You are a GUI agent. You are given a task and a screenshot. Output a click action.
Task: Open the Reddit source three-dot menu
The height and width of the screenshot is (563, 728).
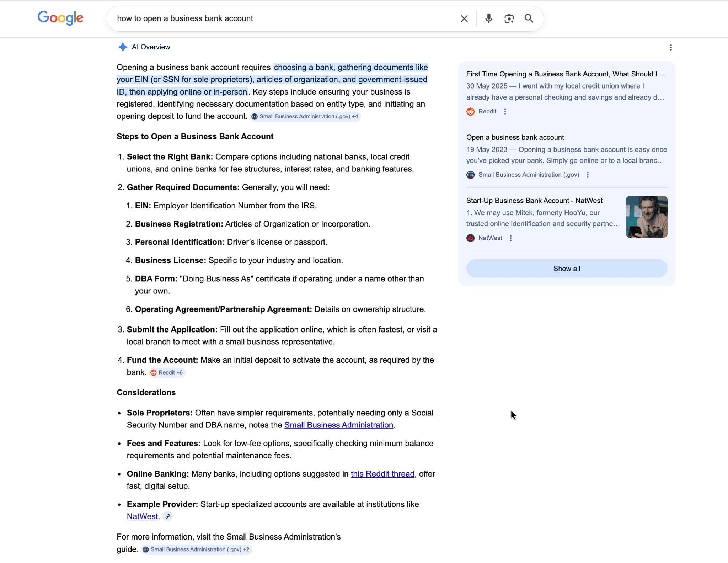505,112
